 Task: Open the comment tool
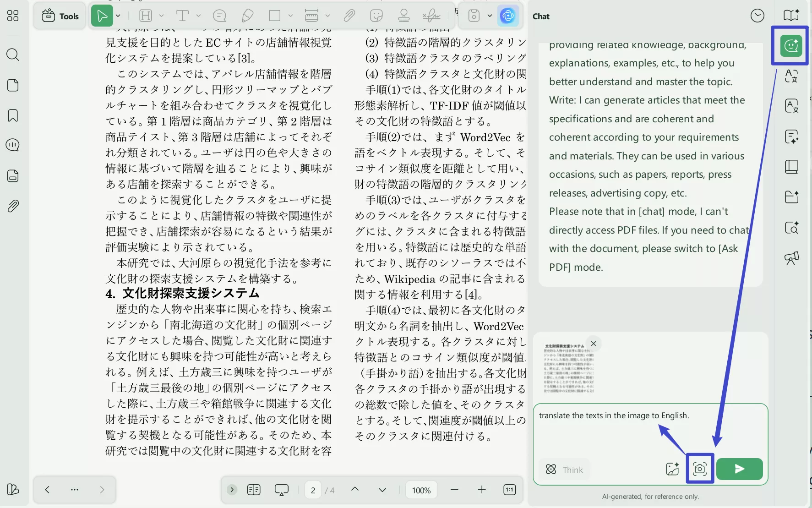pyautogui.click(x=219, y=16)
